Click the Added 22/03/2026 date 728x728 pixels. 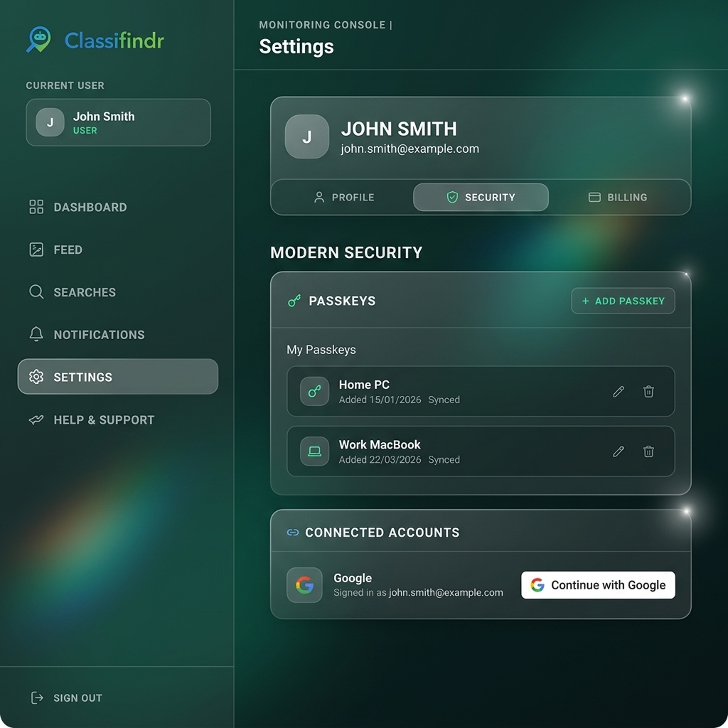(x=380, y=460)
